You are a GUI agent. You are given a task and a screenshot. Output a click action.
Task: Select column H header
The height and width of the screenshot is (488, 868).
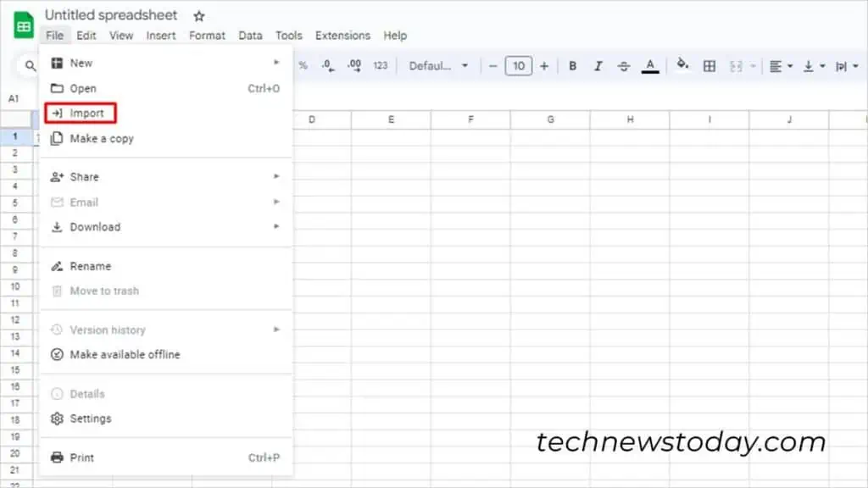pos(630,119)
